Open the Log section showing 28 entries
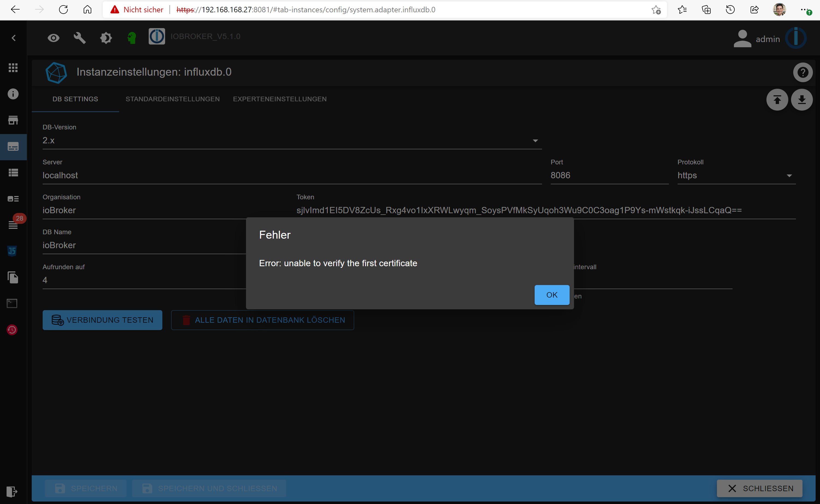Viewport: 820px width, 504px height. coord(13,225)
